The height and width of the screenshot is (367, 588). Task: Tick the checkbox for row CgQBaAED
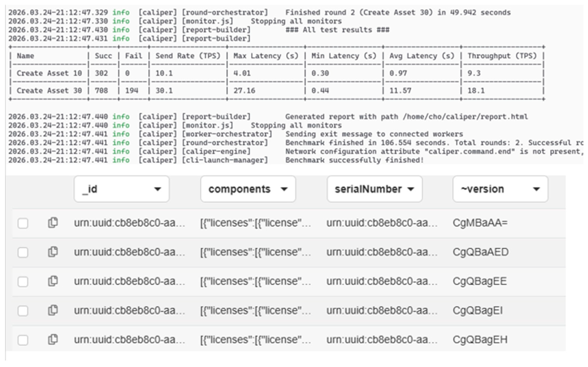pyautogui.click(x=23, y=252)
